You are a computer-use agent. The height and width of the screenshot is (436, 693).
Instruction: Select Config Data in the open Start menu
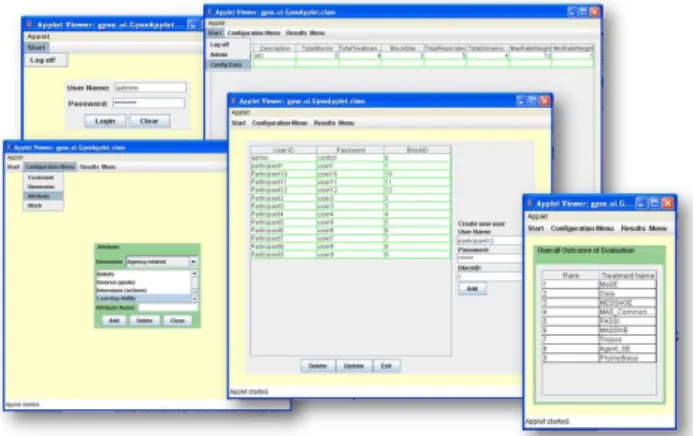(226, 65)
